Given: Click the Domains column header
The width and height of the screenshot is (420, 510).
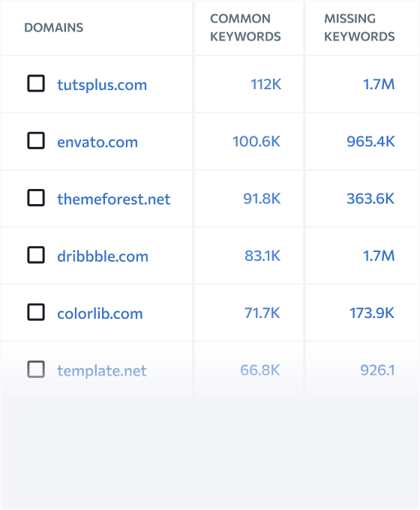Looking at the screenshot, I should [54, 28].
